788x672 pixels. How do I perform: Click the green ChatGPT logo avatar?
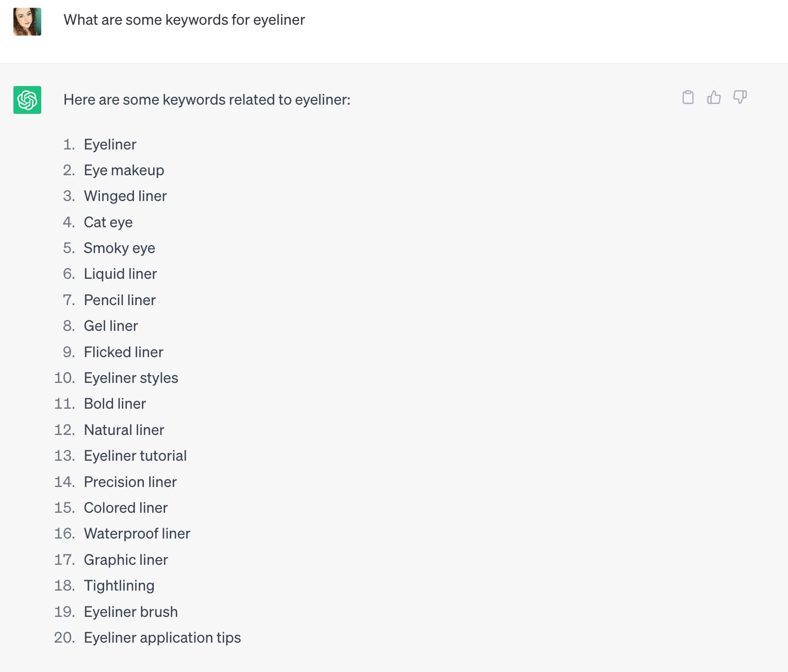(27, 100)
